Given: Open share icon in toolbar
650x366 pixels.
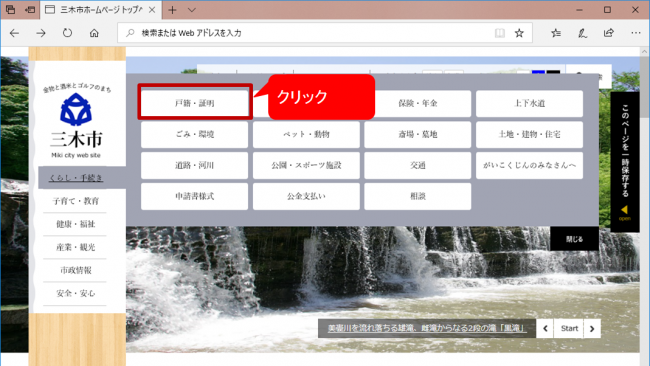Looking at the screenshot, I should [609, 33].
